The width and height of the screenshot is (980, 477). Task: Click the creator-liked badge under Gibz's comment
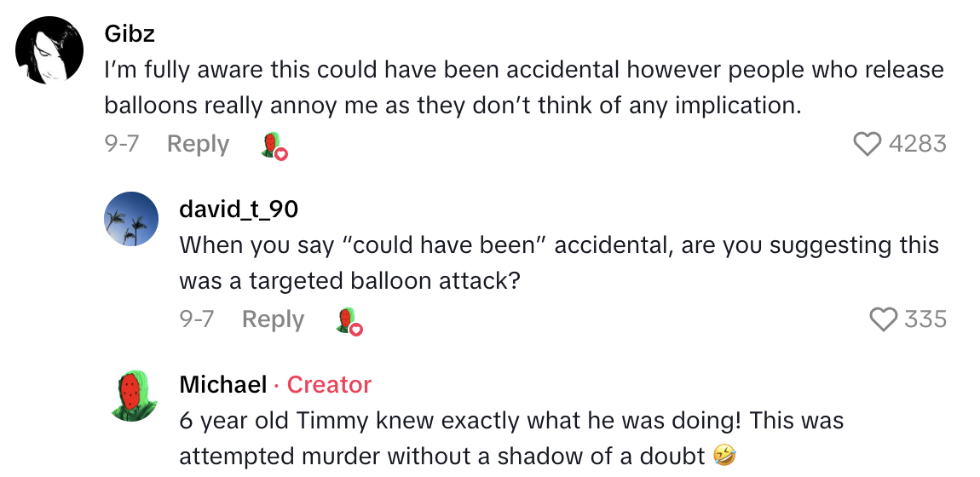[274, 146]
